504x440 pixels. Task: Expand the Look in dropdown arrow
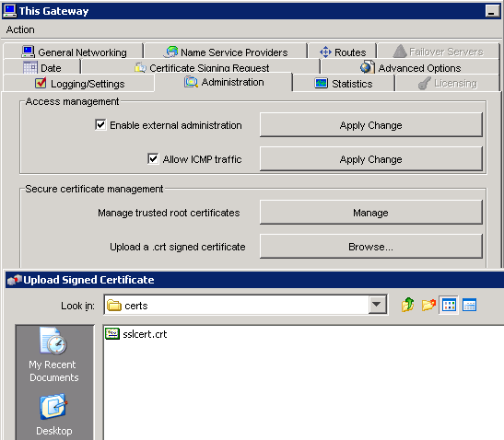(377, 305)
